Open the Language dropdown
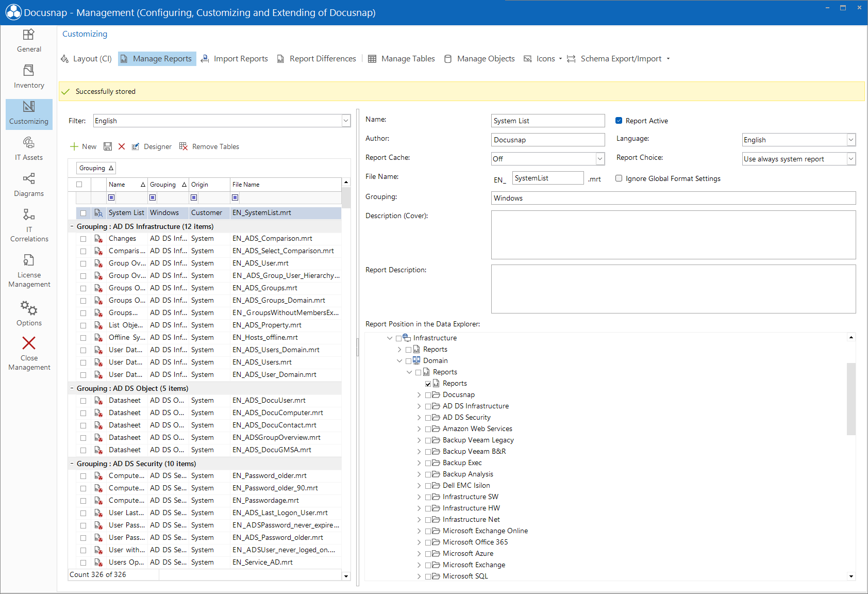The width and height of the screenshot is (868, 594). click(x=851, y=140)
